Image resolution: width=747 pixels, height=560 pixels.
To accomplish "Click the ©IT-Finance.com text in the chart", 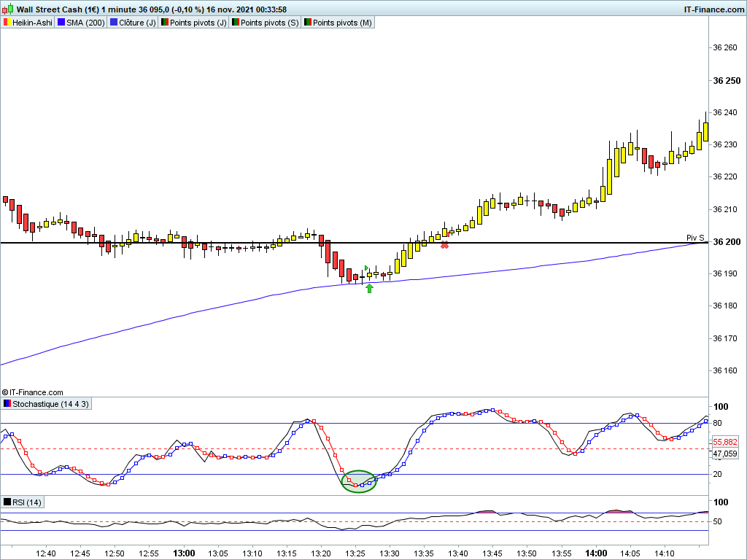I will coord(32,392).
